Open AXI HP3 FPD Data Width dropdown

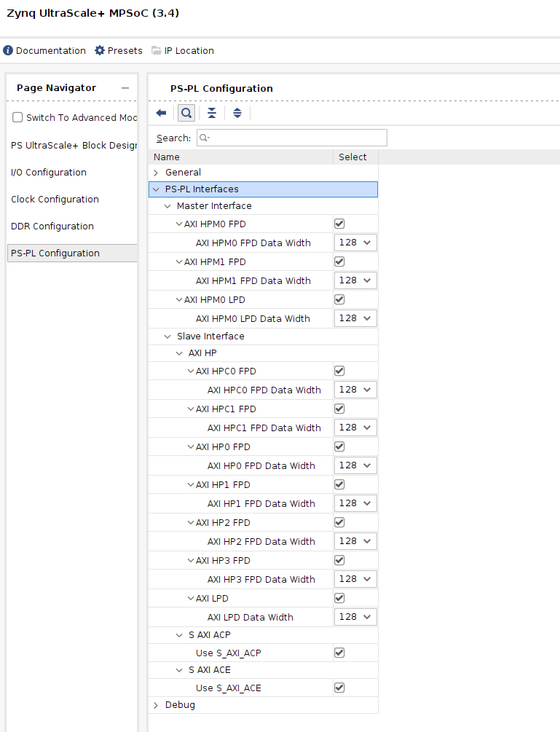355,578
